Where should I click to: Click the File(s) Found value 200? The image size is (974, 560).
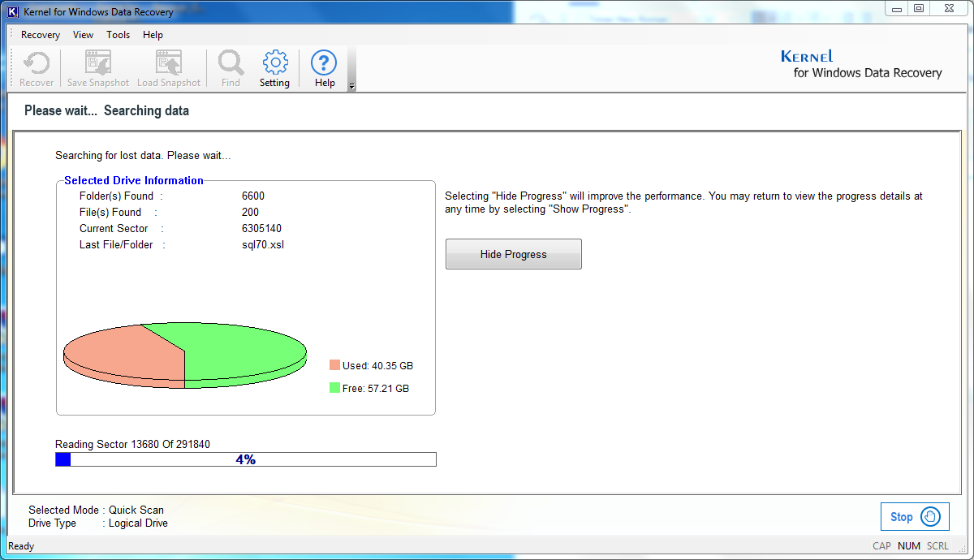(x=250, y=212)
